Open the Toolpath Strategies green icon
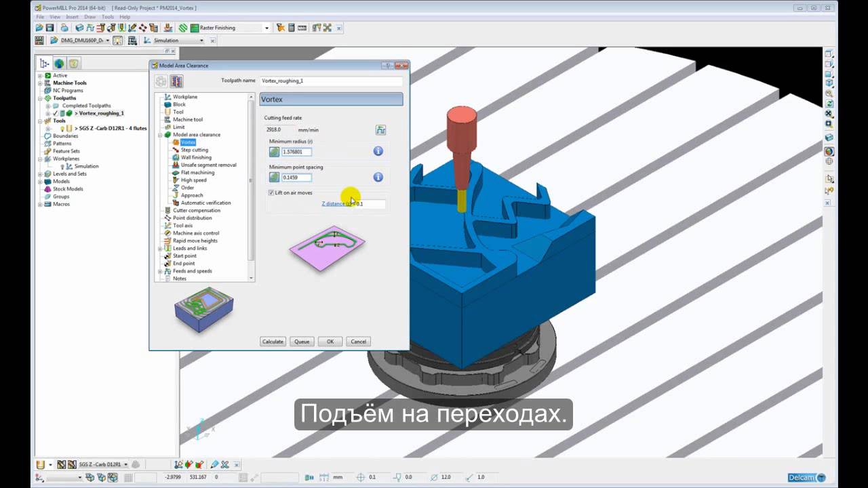 click(x=183, y=28)
